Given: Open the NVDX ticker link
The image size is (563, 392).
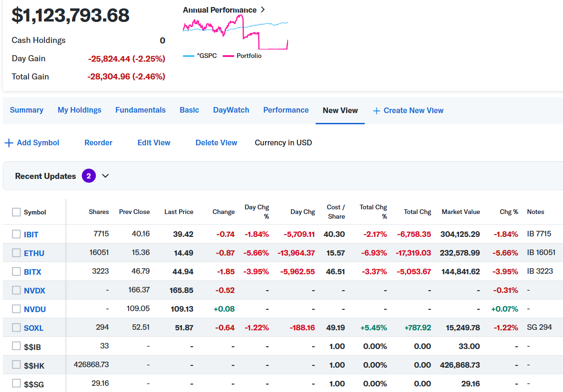Looking at the screenshot, I should point(35,291).
